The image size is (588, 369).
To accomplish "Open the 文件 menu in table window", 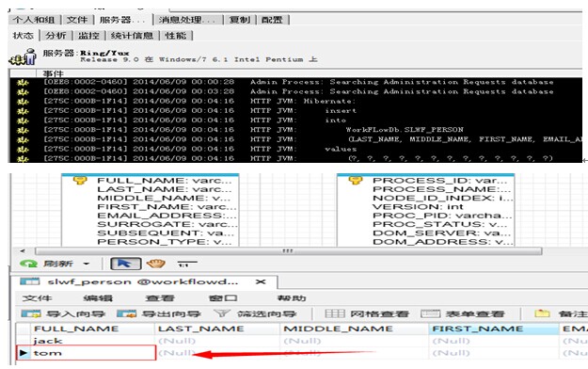I will 37,298.
